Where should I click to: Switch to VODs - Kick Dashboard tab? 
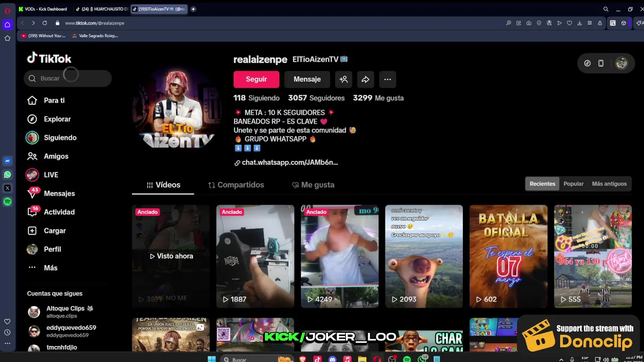coord(43,9)
